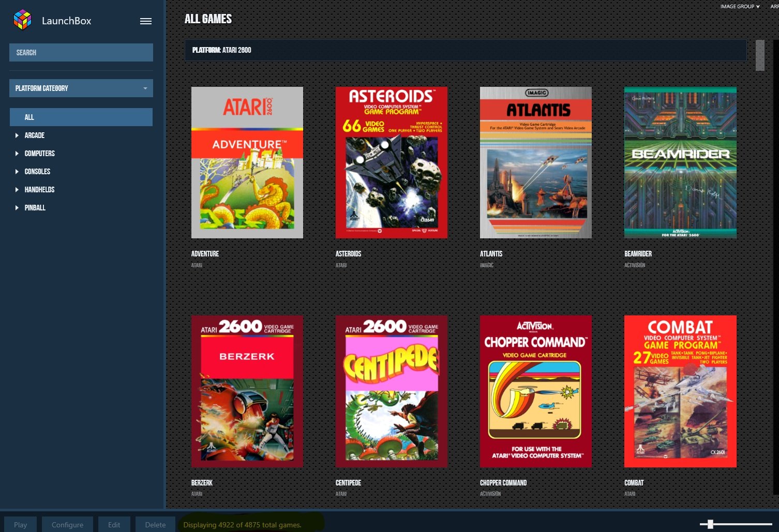Click the Atari publisher label under Adventure

click(x=197, y=265)
